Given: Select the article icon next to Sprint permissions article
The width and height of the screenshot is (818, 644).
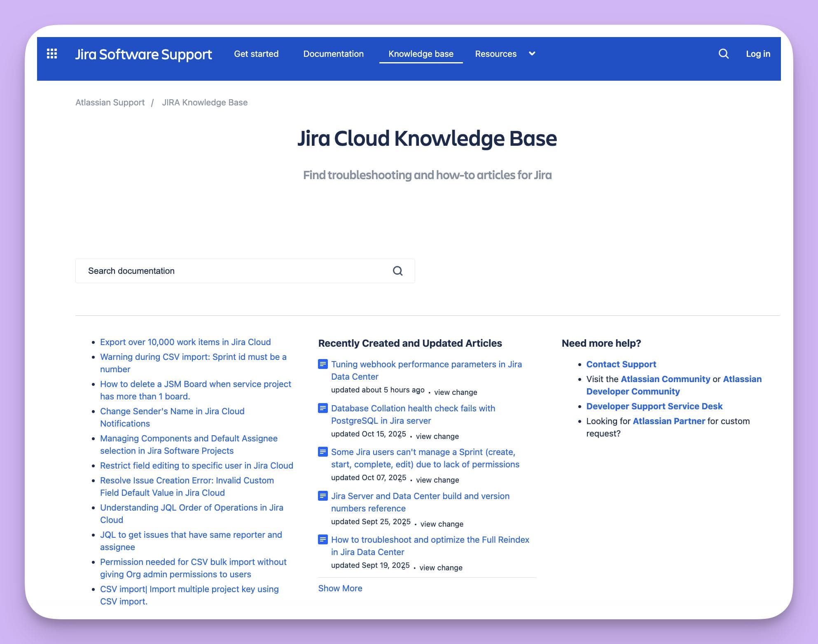Looking at the screenshot, I should pyautogui.click(x=322, y=452).
